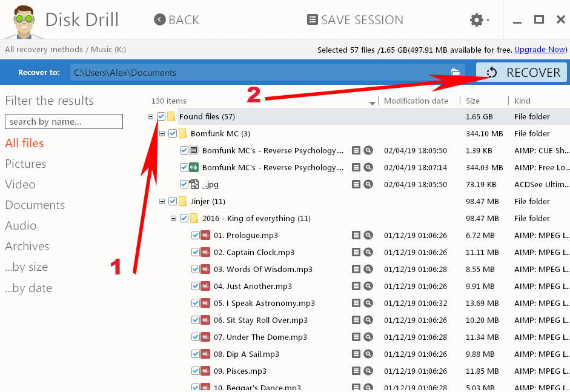
Task: Preview 03. Words Of Wisdom.mp3 magnifier icon
Action: 368,269
